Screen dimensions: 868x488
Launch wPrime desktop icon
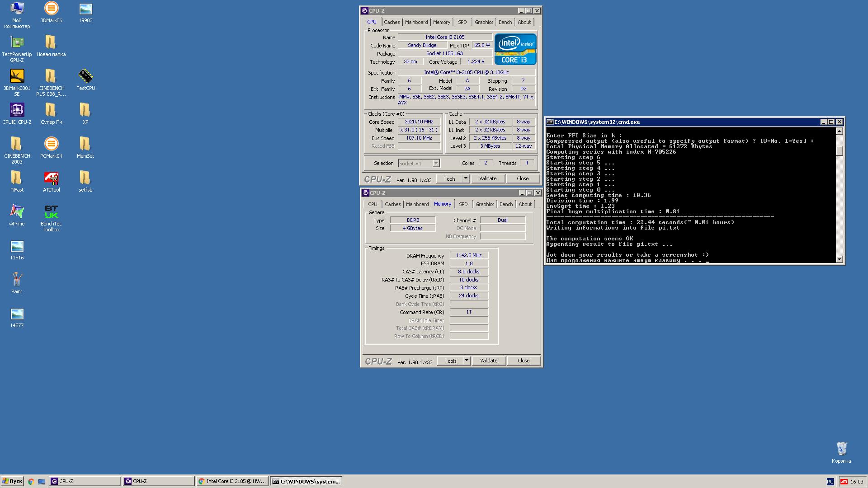click(x=17, y=216)
